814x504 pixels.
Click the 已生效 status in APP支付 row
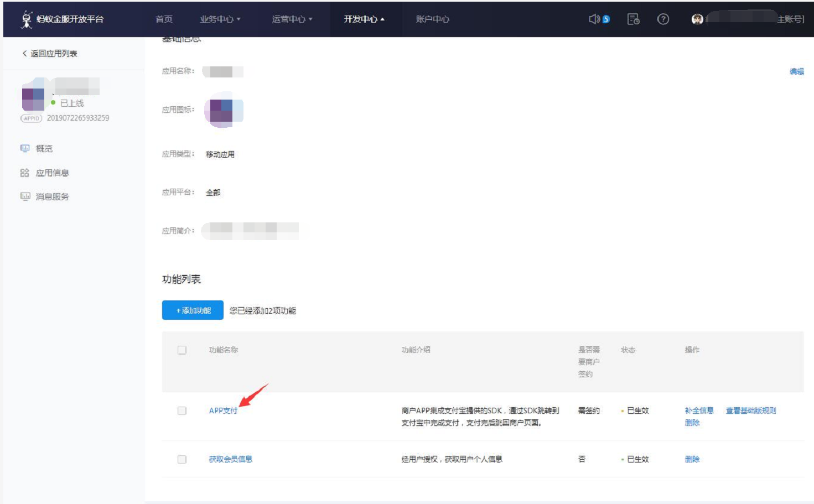tap(637, 411)
